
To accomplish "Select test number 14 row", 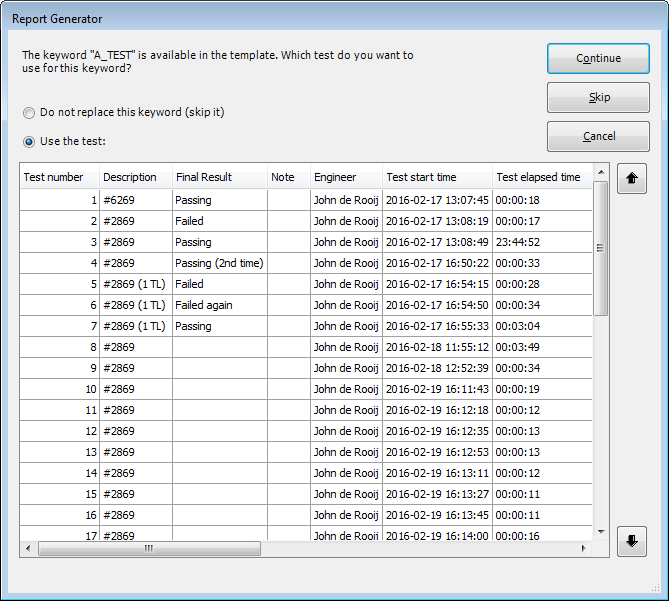I will click(x=306, y=473).
